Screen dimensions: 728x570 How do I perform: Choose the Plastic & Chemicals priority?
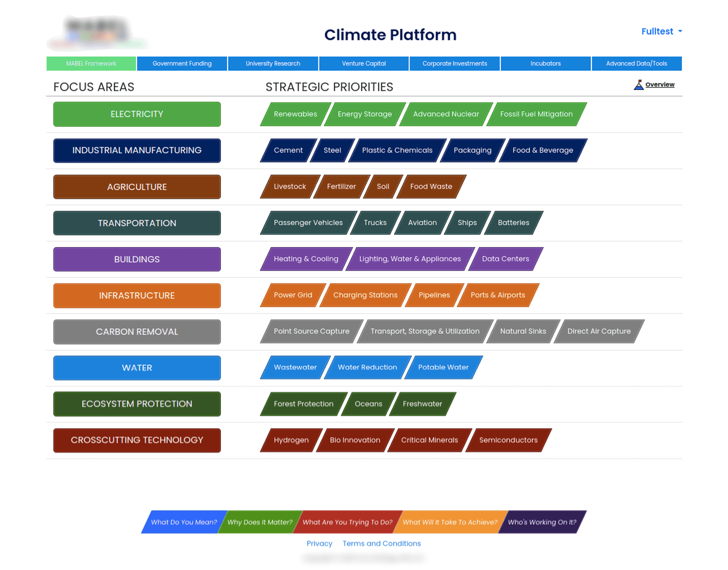pos(397,151)
